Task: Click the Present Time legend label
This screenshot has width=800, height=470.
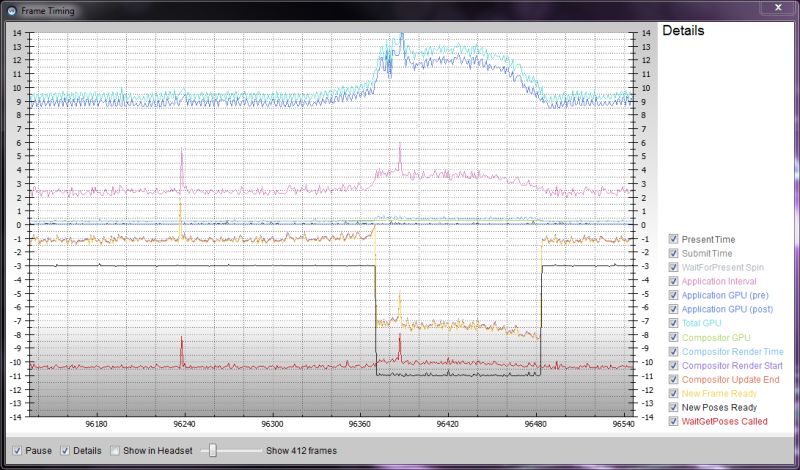Action: pos(709,239)
